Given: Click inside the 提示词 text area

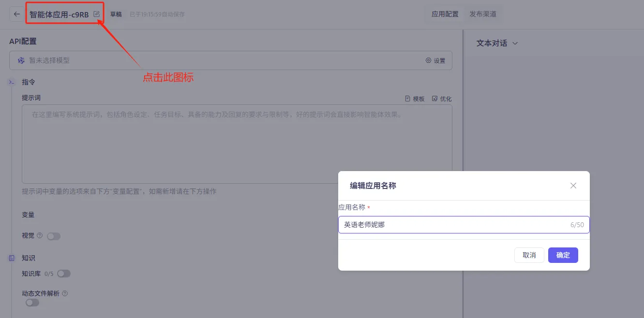Looking at the screenshot, I should click(237, 144).
